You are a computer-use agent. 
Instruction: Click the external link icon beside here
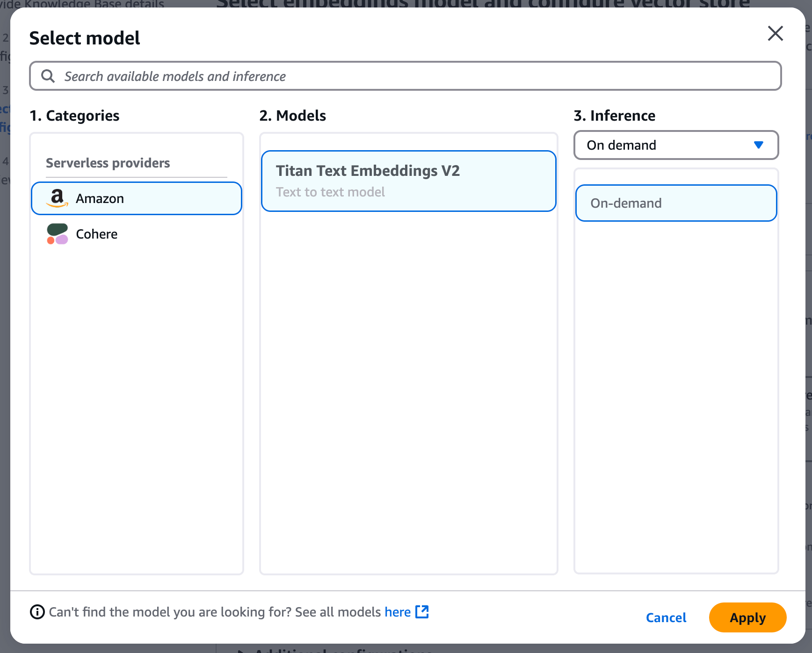click(x=422, y=611)
